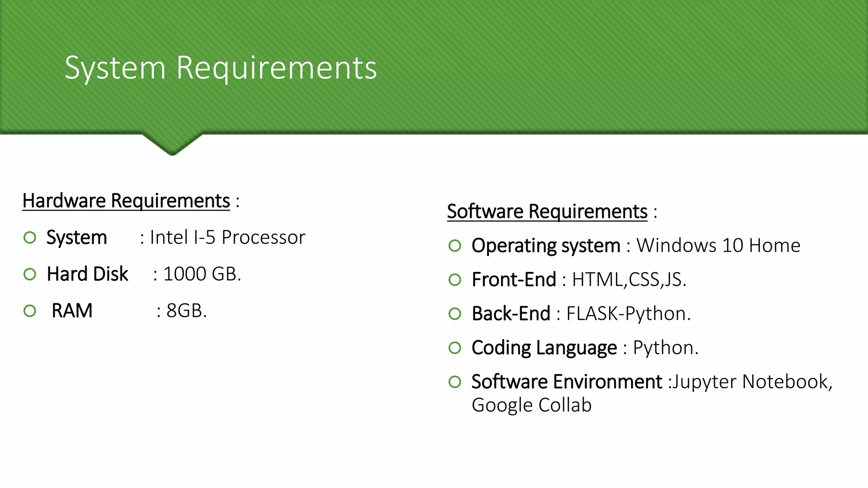Click the green banner's downward pointer notch
Viewport: 868px width, 488px height.
(x=172, y=145)
